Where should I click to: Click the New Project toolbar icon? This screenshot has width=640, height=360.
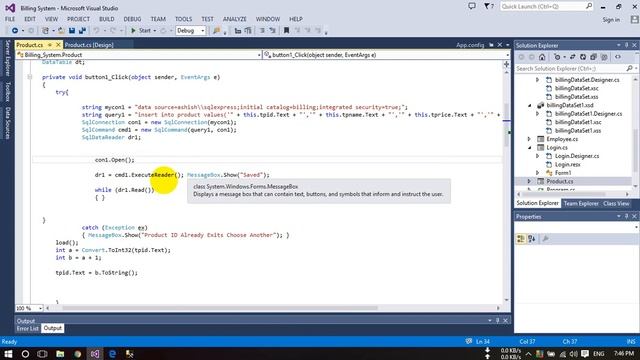pos(46,31)
